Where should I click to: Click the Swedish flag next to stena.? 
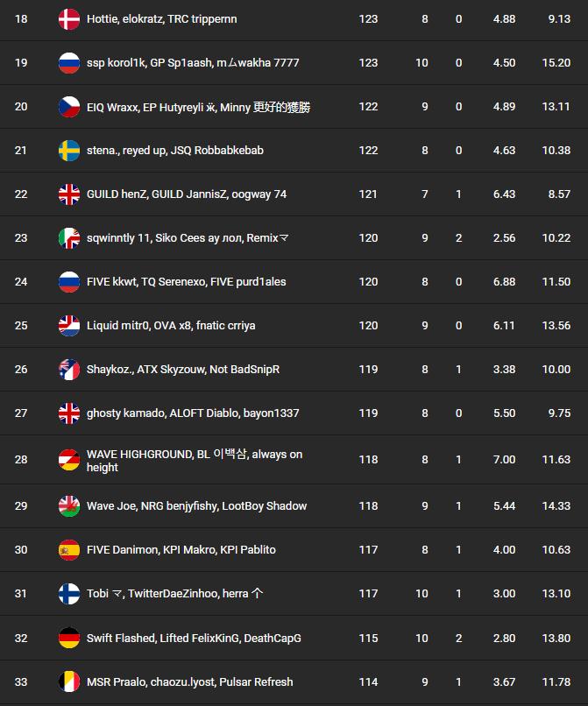point(68,150)
